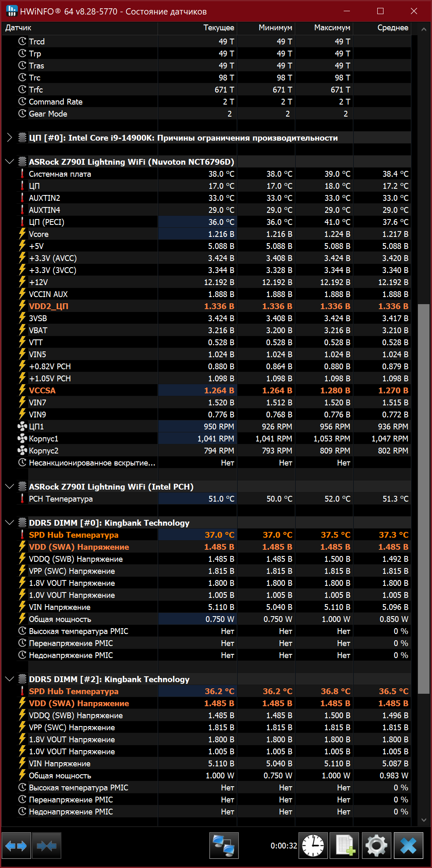Click the lightning icon next to Vcore
Image resolution: width=432 pixels, height=868 pixels.
pos(22,234)
